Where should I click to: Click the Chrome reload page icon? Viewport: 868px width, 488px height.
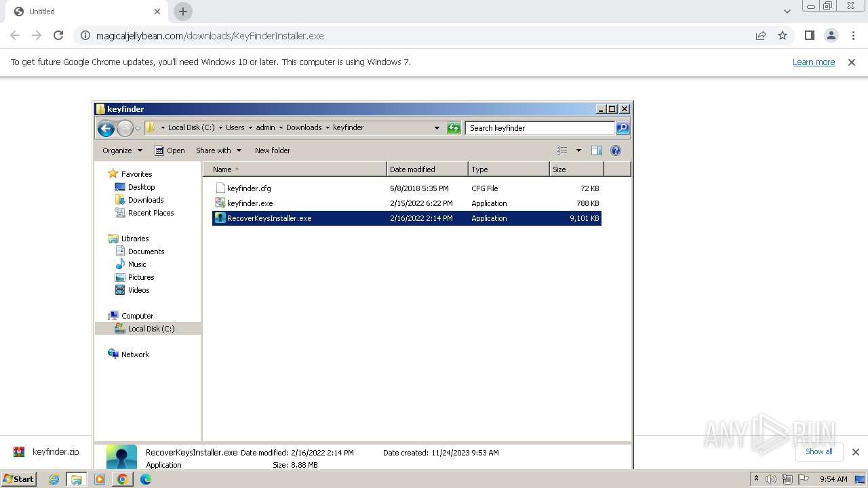(x=58, y=35)
